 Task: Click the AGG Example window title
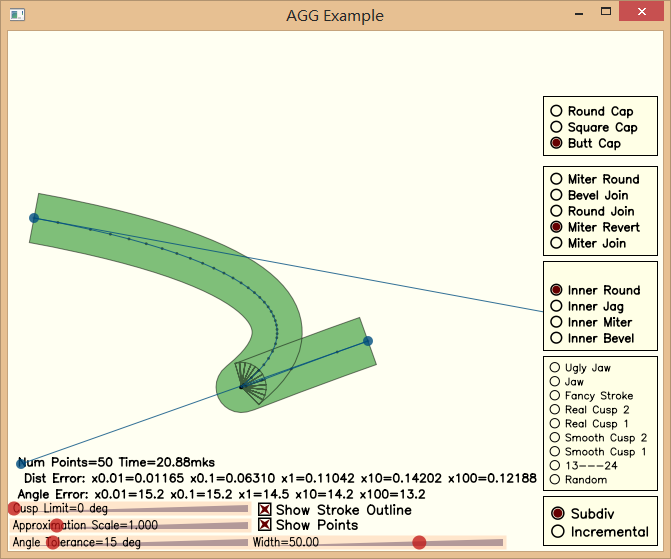click(x=335, y=16)
